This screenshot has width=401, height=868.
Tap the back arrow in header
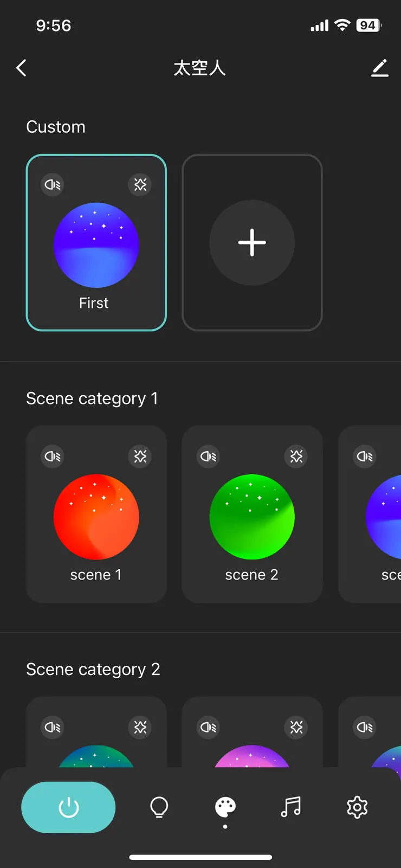coord(22,68)
